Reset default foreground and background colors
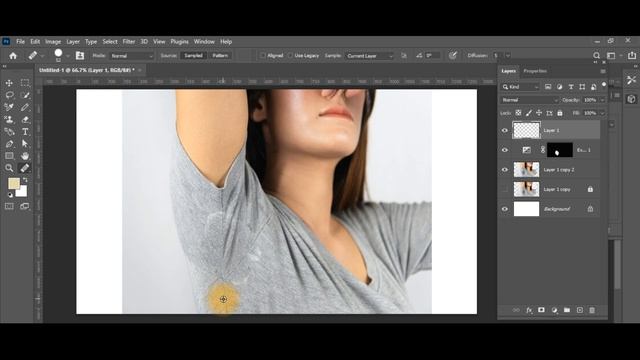This screenshot has width=640, height=360. tap(10, 195)
